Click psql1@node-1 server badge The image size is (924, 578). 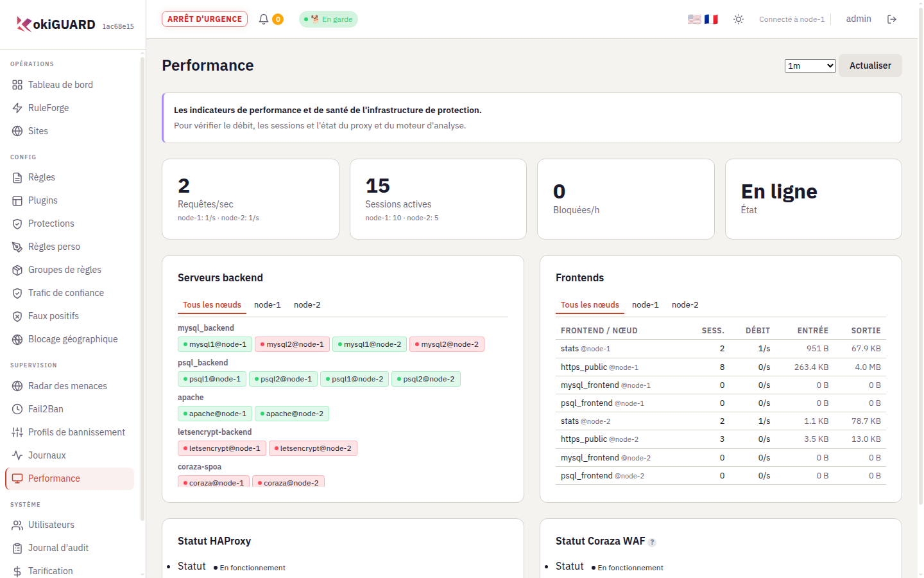[x=212, y=379]
